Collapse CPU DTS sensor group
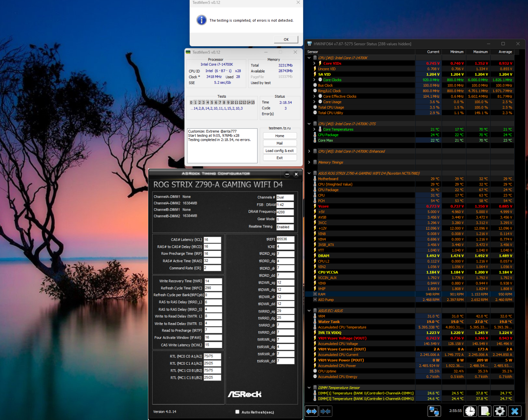 pyautogui.click(x=309, y=124)
